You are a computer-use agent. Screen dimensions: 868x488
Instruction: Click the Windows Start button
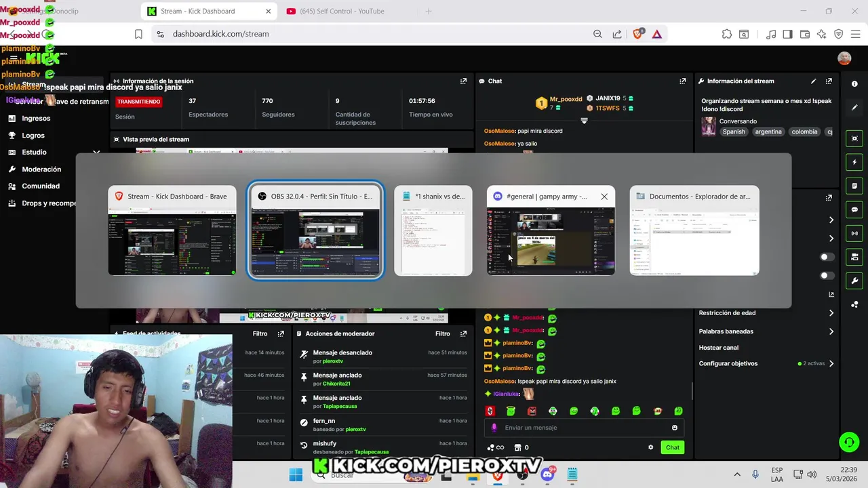tap(296, 474)
